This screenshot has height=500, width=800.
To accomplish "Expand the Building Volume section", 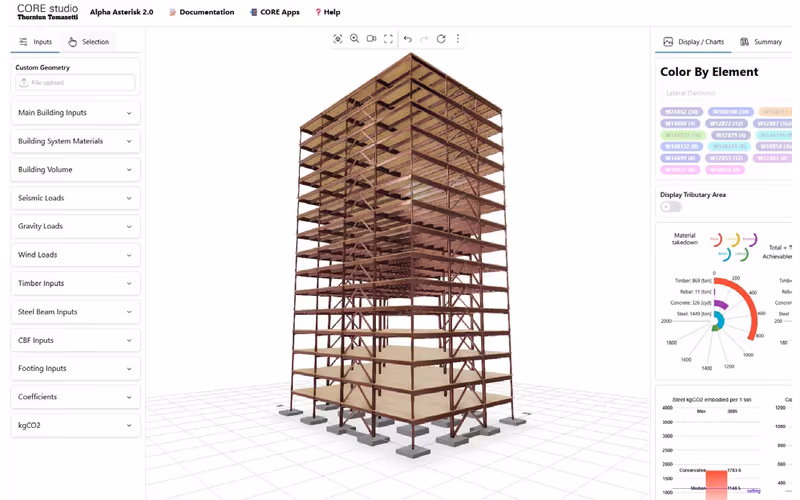I will [x=75, y=169].
